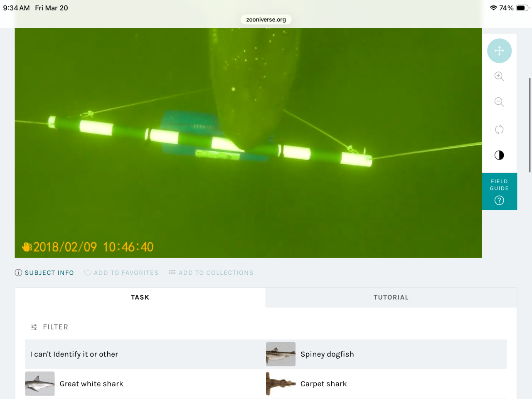The image size is (532, 399).
Task: Tap the Fri Mar 20 date
Action: [52, 8]
